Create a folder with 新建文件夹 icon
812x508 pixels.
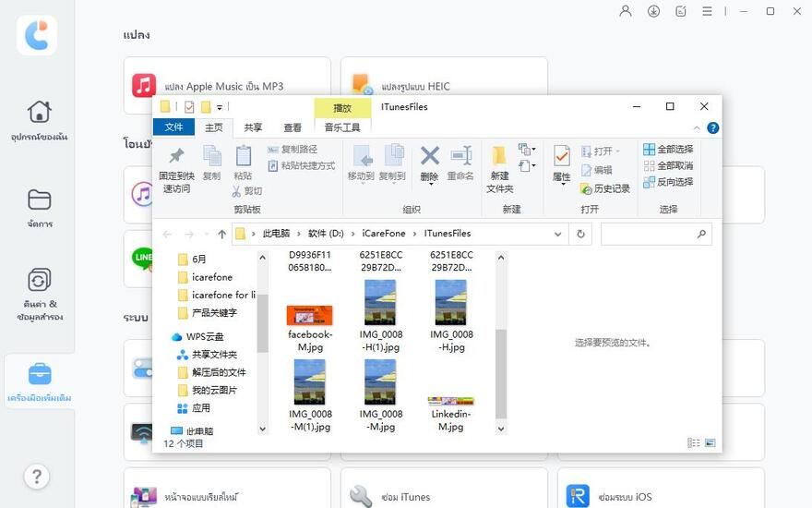499,156
